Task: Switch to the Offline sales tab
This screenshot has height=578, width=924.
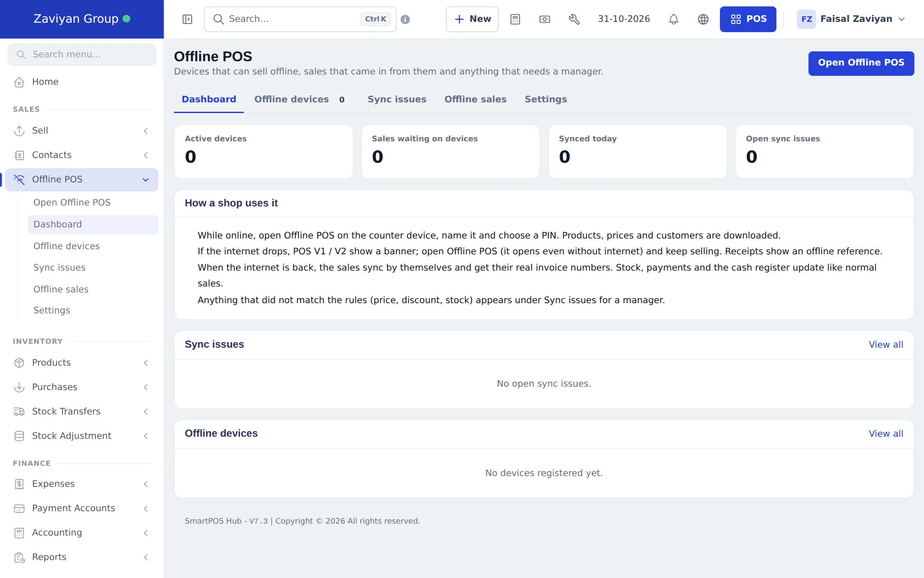Action: [475, 99]
